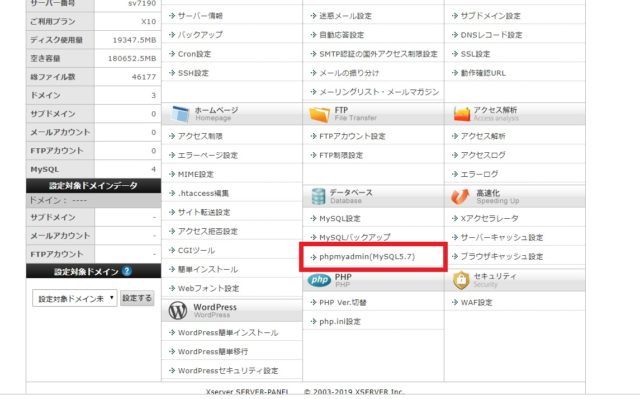The height and width of the screenshot is (399, 640).
Task: Open SMTP認証の国外アクセス制限設定 link
Action: 378,54
